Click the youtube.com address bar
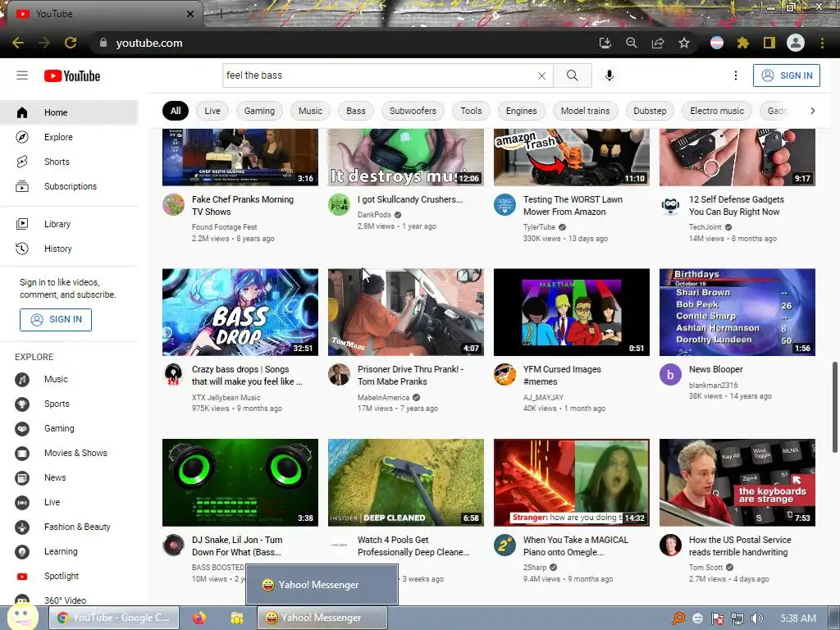 (343, 43)
